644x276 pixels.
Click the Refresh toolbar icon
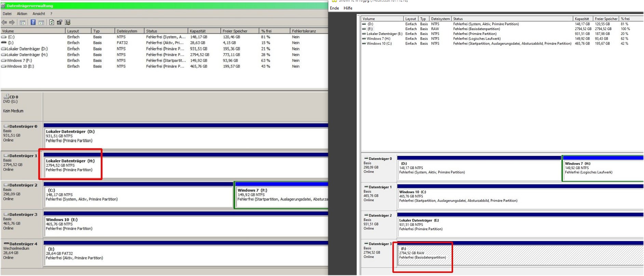[x=52, y=23]
